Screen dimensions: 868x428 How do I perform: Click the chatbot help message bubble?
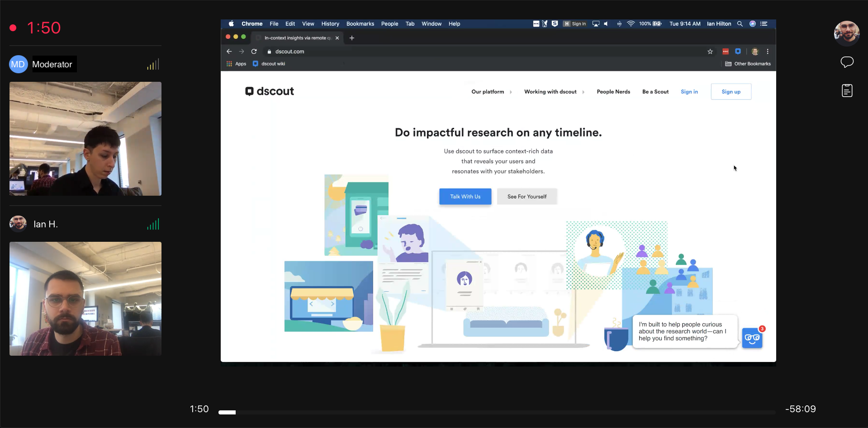pos(685,331)
